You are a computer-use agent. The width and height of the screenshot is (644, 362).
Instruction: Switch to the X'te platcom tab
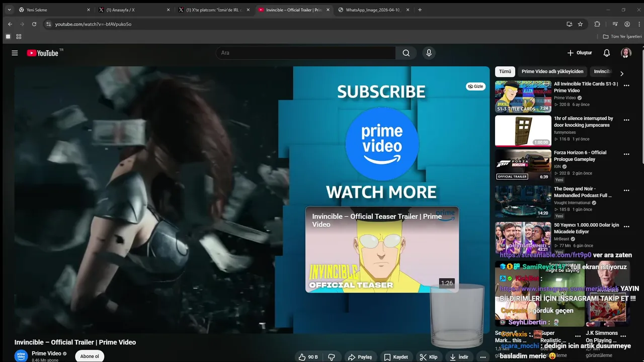tap(215, 10)
